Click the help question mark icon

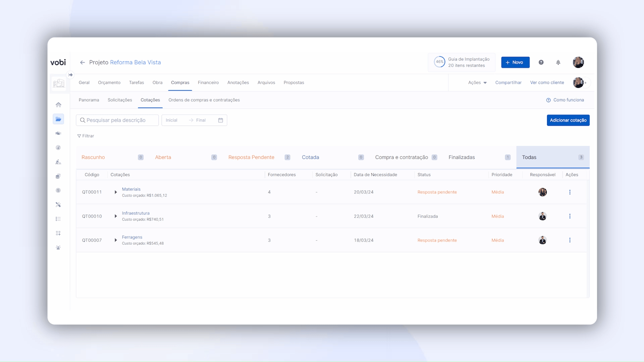541,62
